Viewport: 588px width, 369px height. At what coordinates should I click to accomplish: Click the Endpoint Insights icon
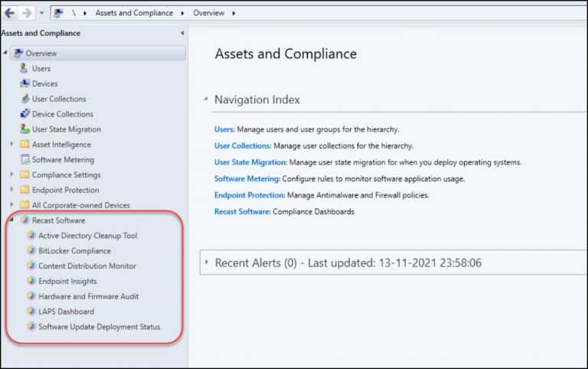coord(31,280)
